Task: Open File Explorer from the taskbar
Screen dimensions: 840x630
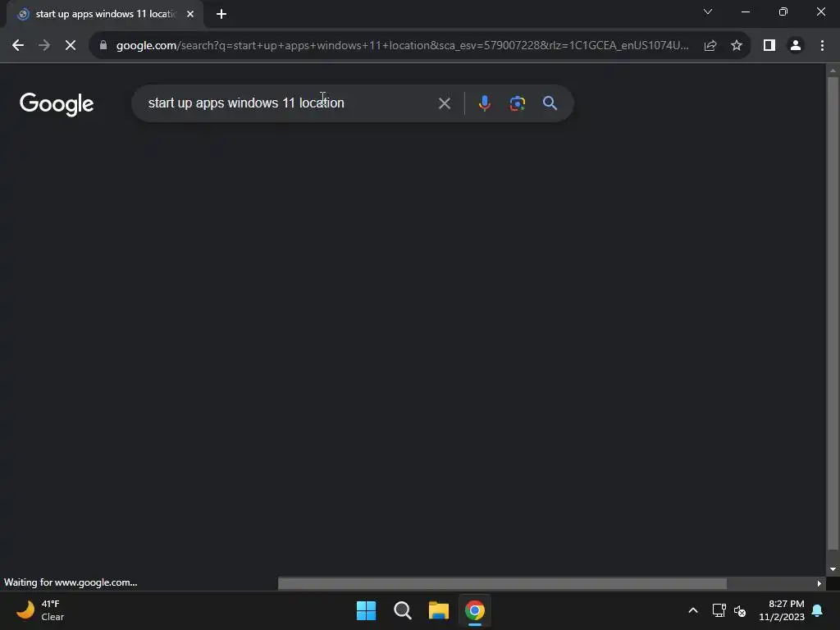Action: coord(439,610)
